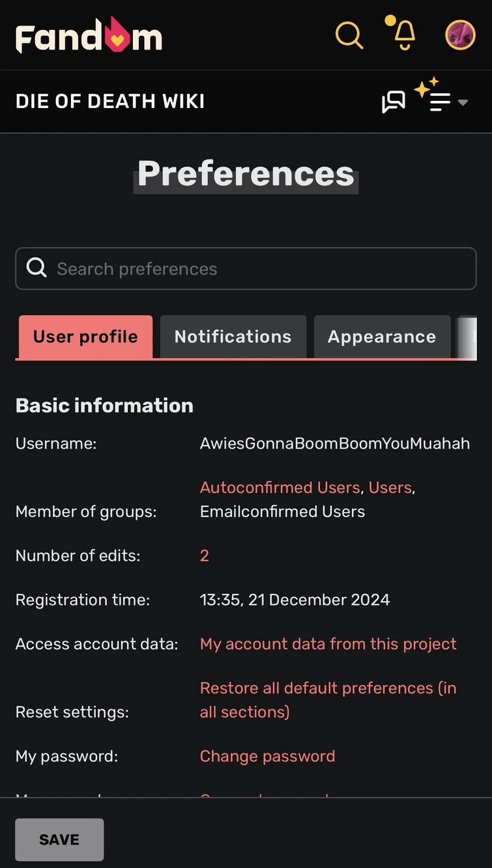492x868 pixels.
Task: Open the Users group link
Action: (x=390, y=488)
